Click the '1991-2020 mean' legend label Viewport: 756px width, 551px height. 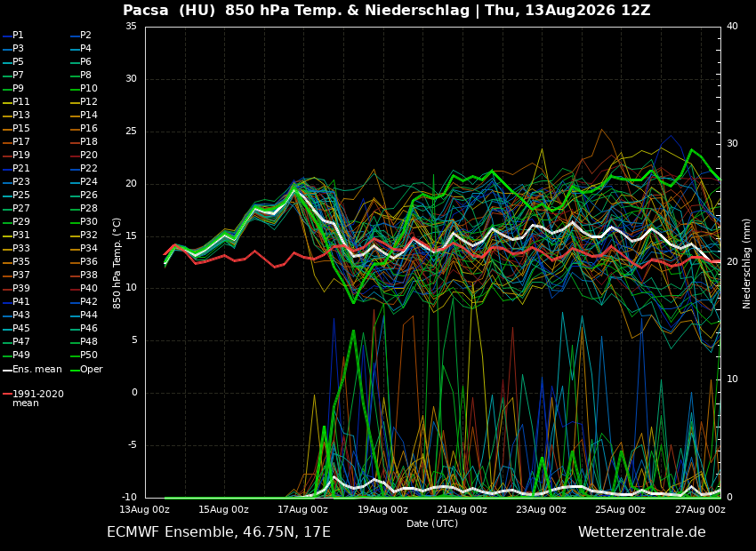(38, 398)
